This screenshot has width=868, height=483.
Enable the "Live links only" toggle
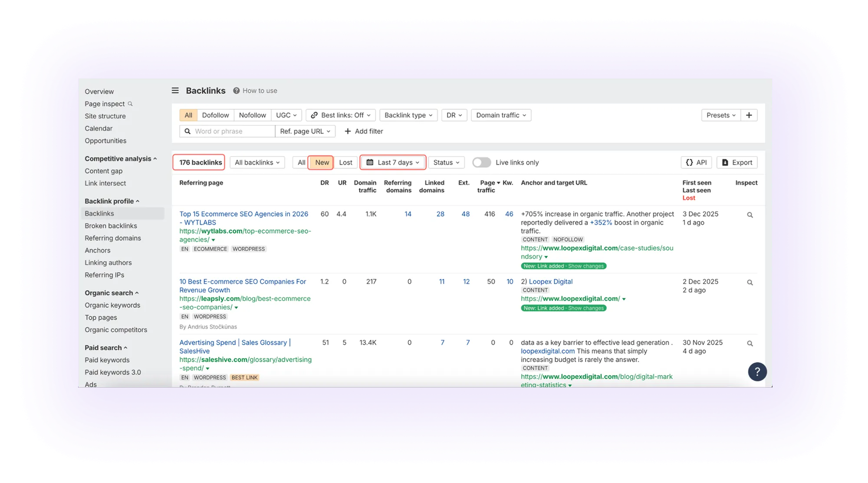pyautogui.click(x=481, y=162)
